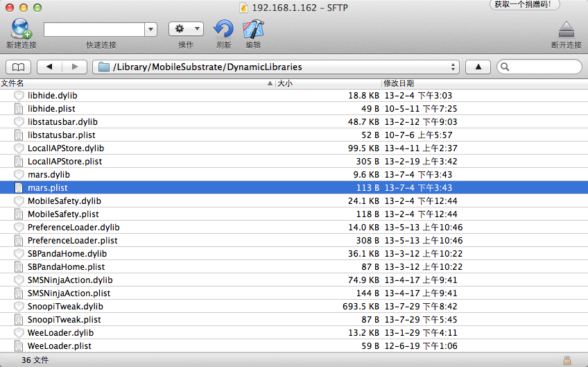Select the SBPandaHome.dylib filename
588x367 pixels.
(x=67, y=254)
